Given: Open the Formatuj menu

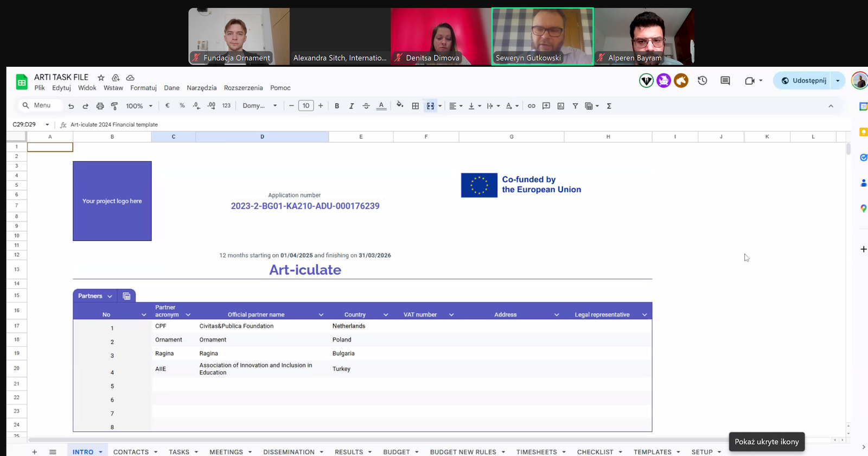Looking at the screenshot, I should [x=143, y=88].
